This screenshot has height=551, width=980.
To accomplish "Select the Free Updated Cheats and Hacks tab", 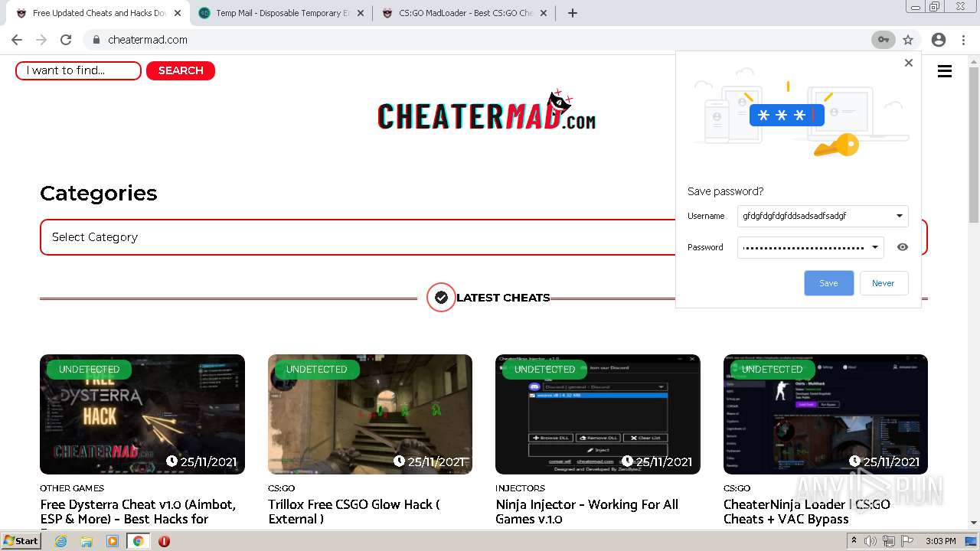I will [x=100, y=13].
